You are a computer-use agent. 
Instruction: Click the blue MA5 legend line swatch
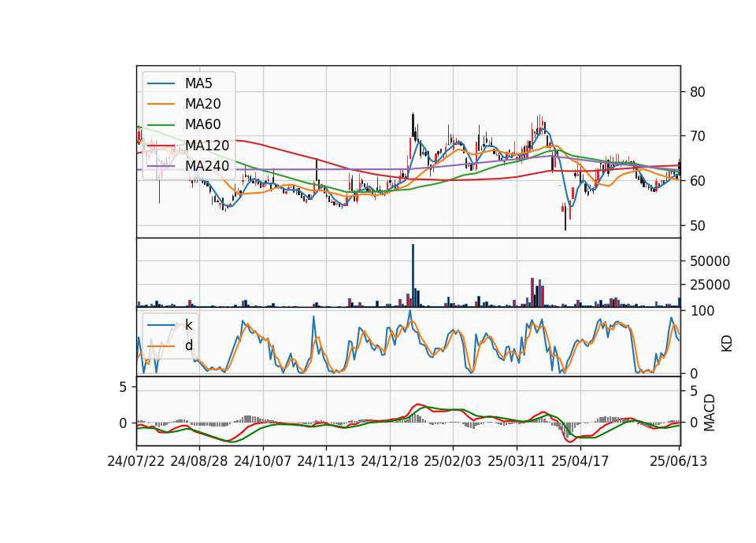[161, 84]
